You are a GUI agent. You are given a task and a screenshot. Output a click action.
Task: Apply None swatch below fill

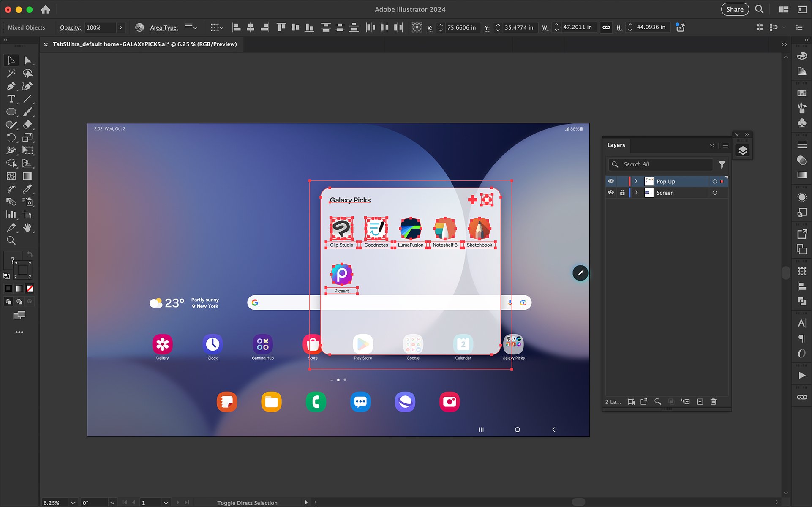point(30,289)
